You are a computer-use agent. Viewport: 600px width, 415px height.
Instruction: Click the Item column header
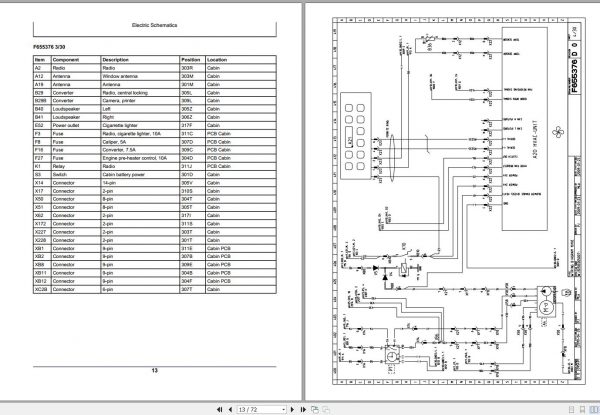(40, 60)
